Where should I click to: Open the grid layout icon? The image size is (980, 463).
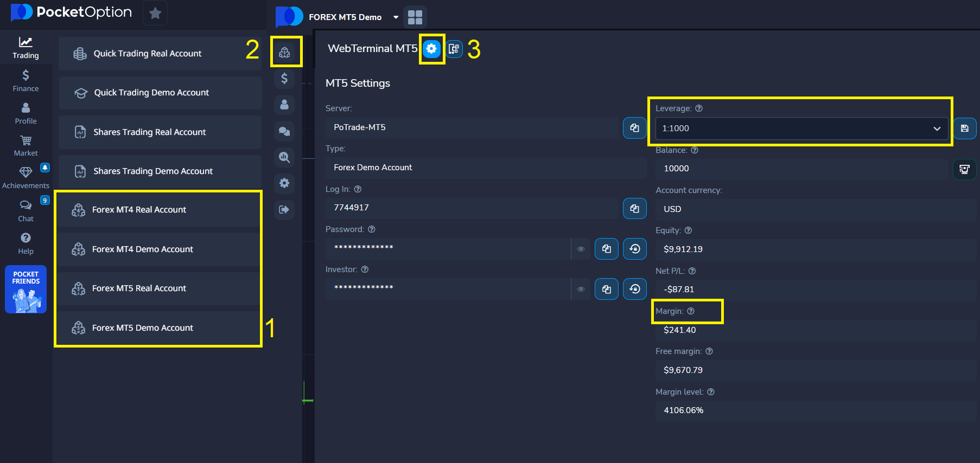click(415, 17)
